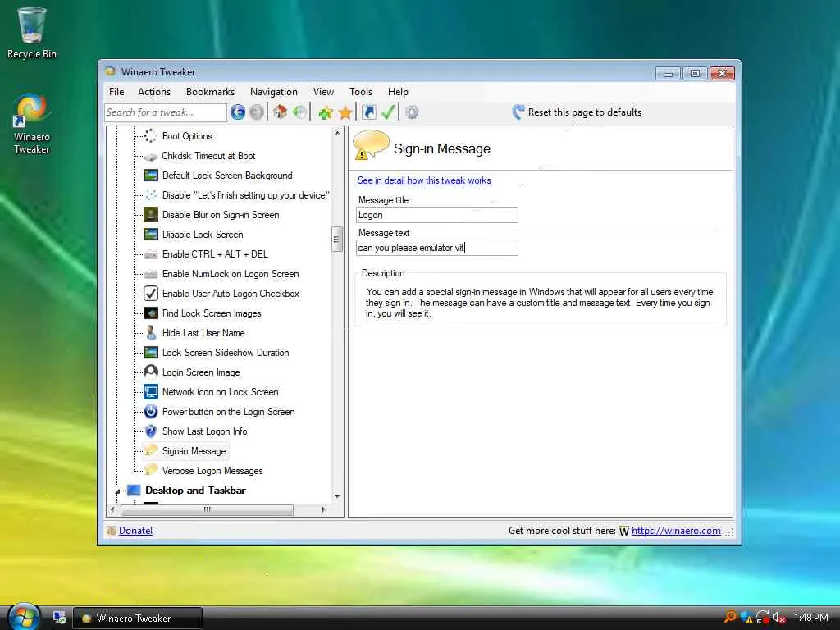Select Disable "Let's finish setting up your device"

point(245,195)
